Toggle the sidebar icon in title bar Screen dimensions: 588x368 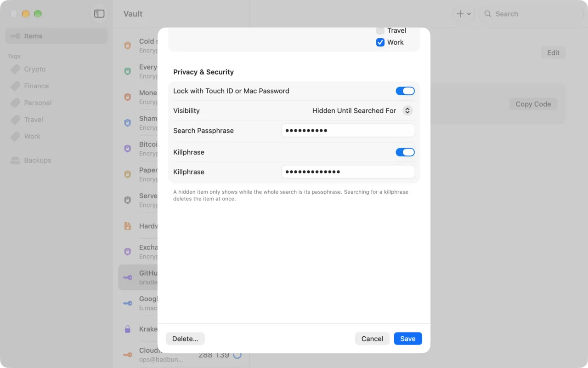tap(99, 14)
